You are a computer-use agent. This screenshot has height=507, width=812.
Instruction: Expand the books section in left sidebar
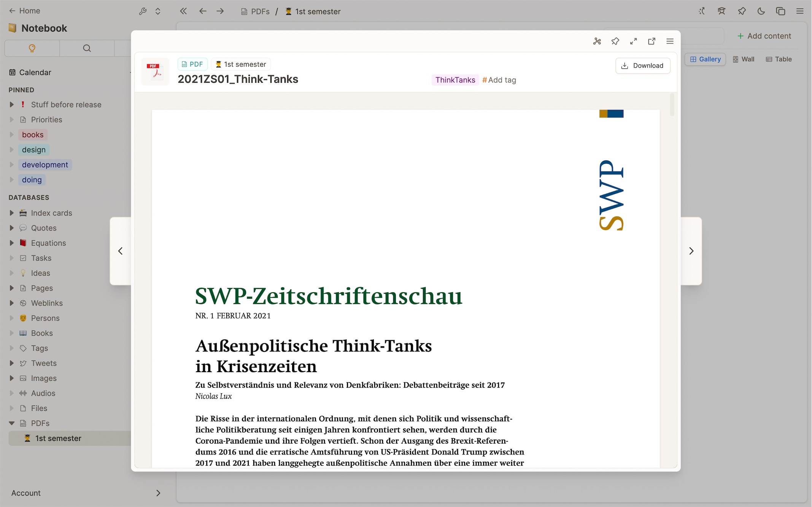click(x=11, y=134)
